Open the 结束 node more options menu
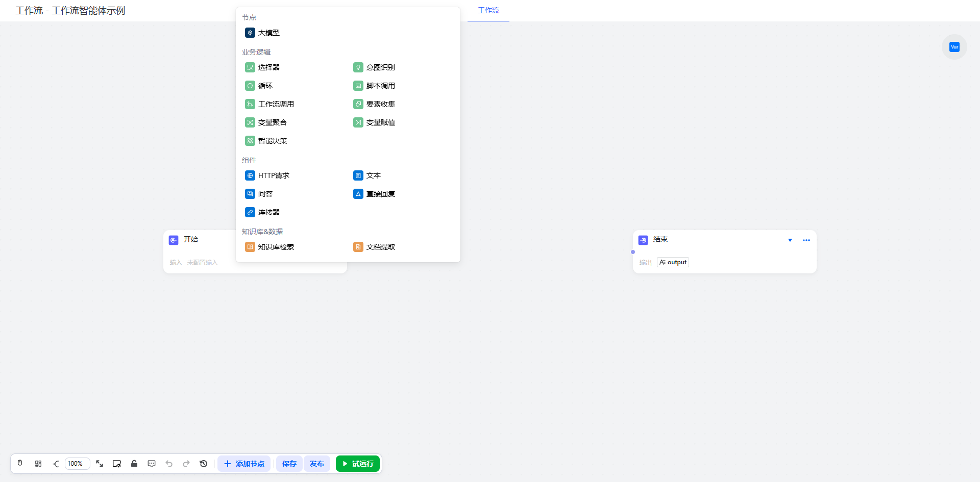The height and width of the screenshot is (482, 980). [x=806, y=240]
